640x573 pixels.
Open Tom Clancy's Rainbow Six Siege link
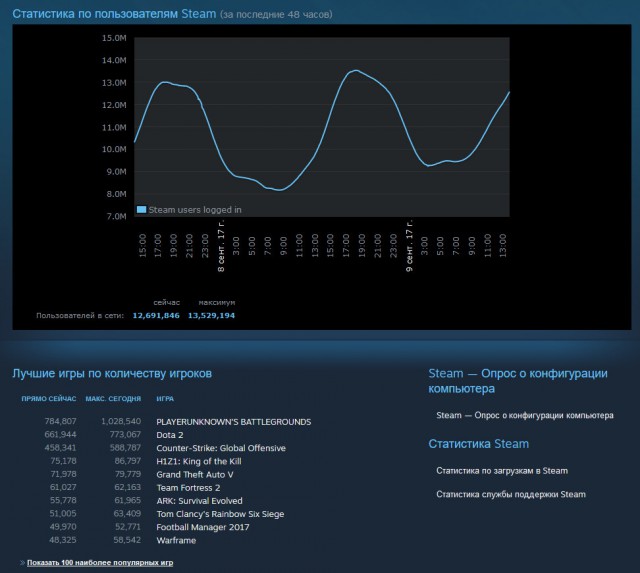click(220, 514)
